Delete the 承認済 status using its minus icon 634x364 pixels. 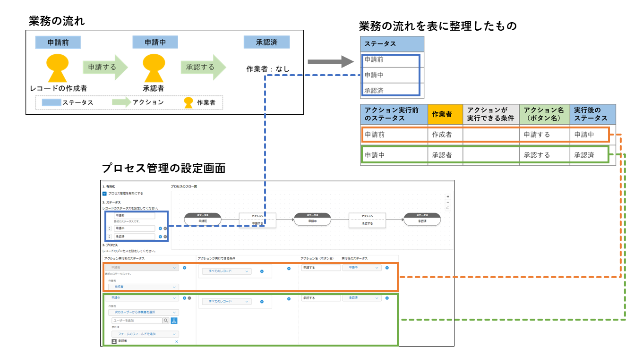165,237
